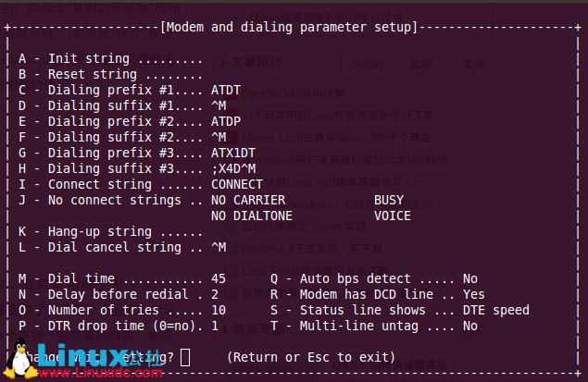The image size is (588, 382).
Task: Toggle the 'Auto bps detect' No setting
Action: click(470, 278)
